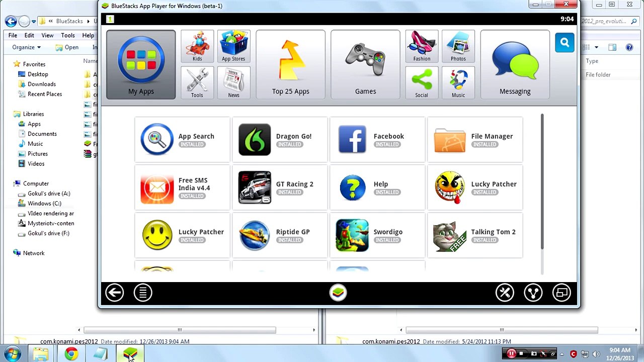The height and width of the screenshot is (362, 644).
Task: Open the My Apps category
Action: tap(141, 65)
